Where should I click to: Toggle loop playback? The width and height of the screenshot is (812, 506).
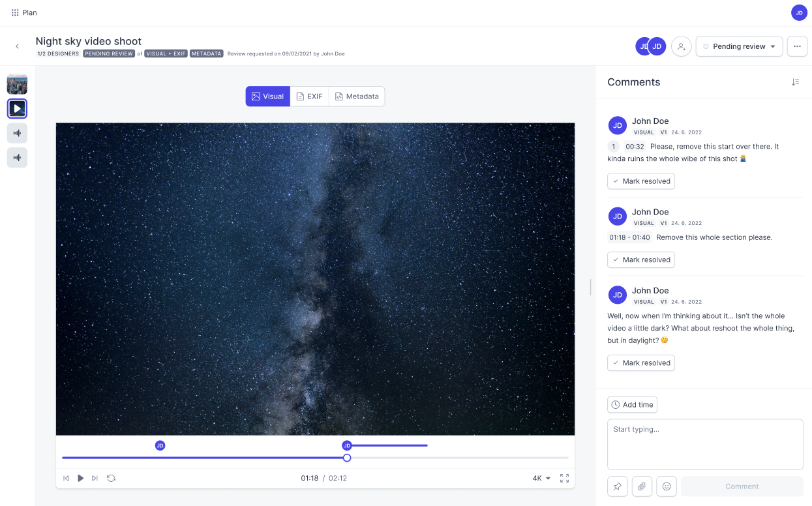[111, 478]
